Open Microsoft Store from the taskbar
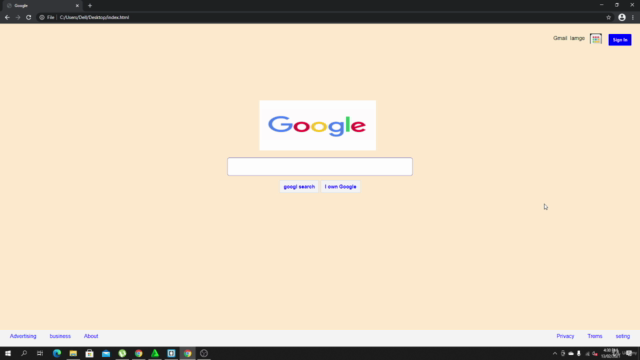 [89, 353]
